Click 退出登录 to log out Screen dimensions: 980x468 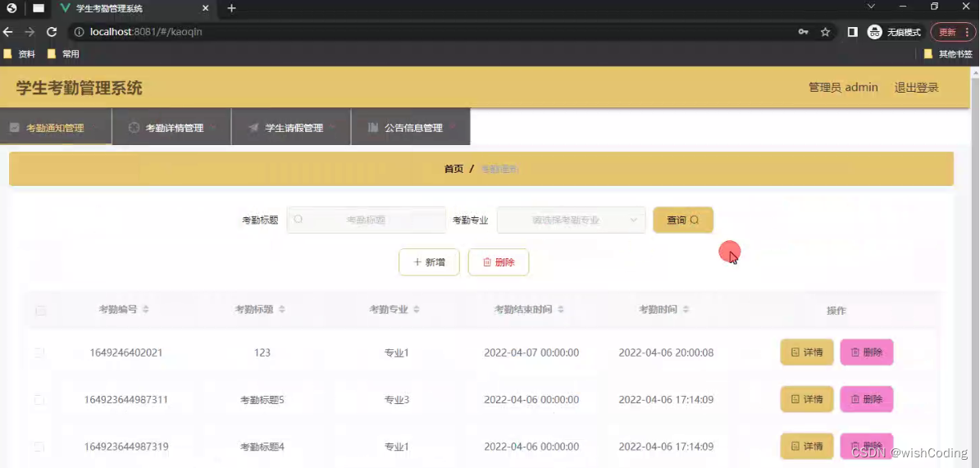[x=916, y=88]
